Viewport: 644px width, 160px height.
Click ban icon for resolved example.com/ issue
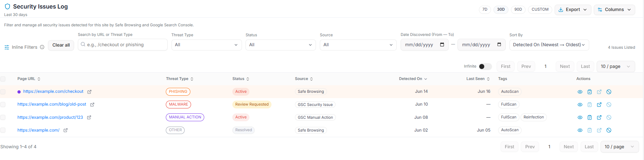click(609, 130)
